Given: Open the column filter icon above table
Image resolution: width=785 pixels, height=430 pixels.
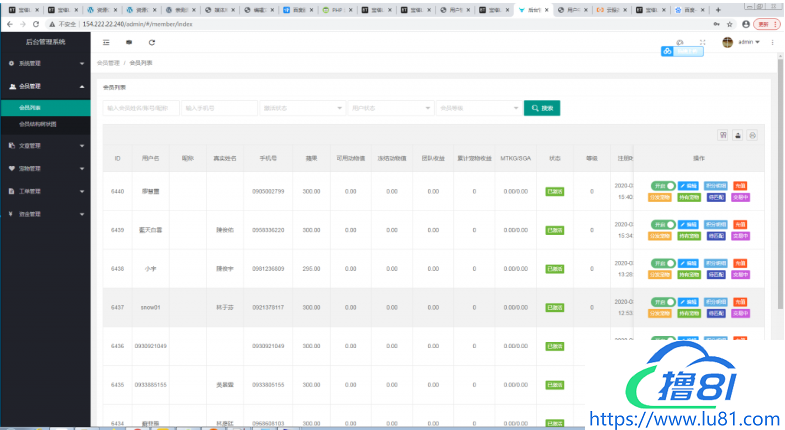Looking at the screenshot, I should pos(723,135).
